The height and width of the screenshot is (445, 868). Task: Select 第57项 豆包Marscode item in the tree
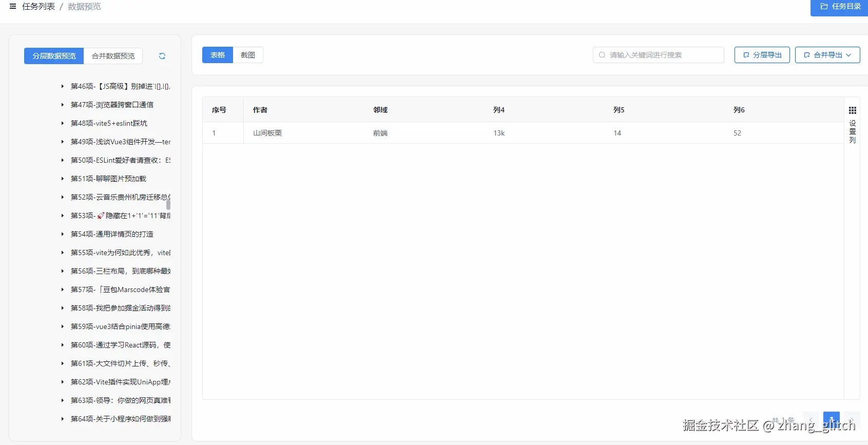pyautogui.click(x=121, y=289)
